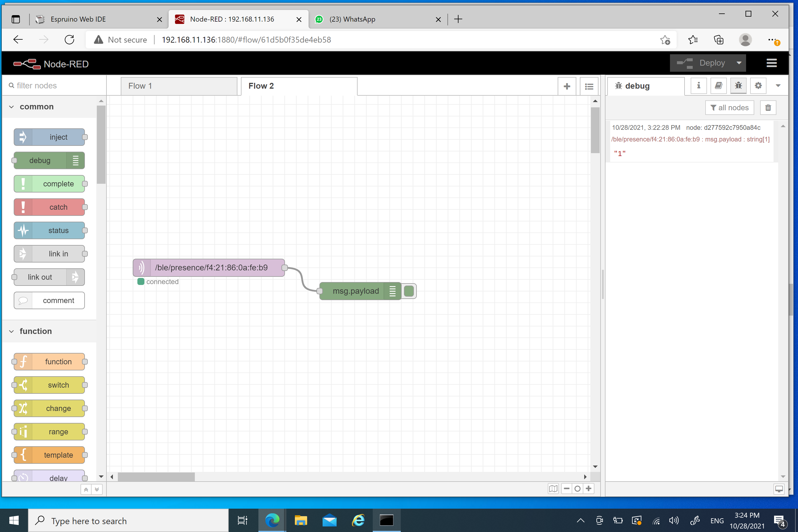Open sidebar tabs dropdown arrow

(778, 86)
